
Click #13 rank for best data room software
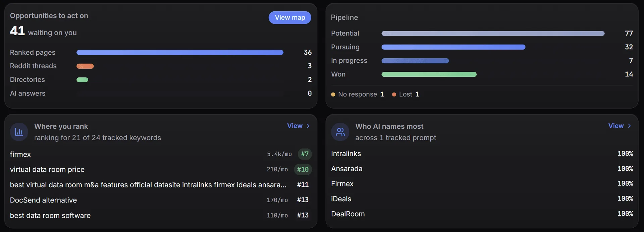click(x=303, y=215)
